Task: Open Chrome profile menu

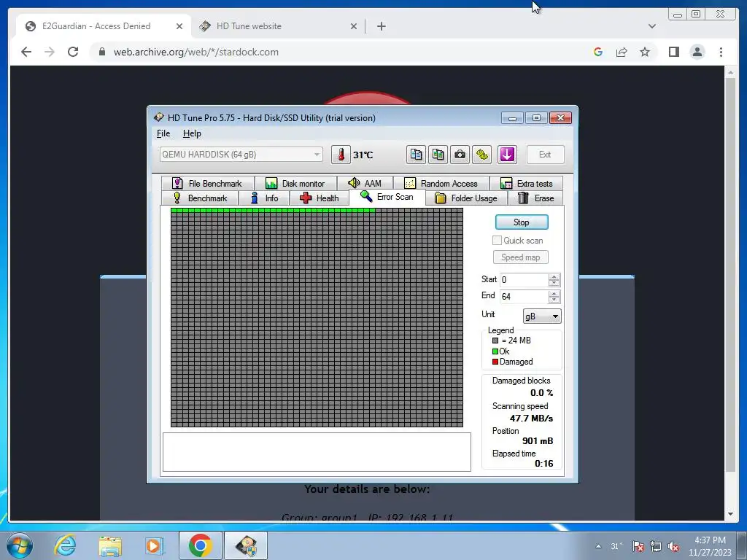Action: tap(697, 52)
